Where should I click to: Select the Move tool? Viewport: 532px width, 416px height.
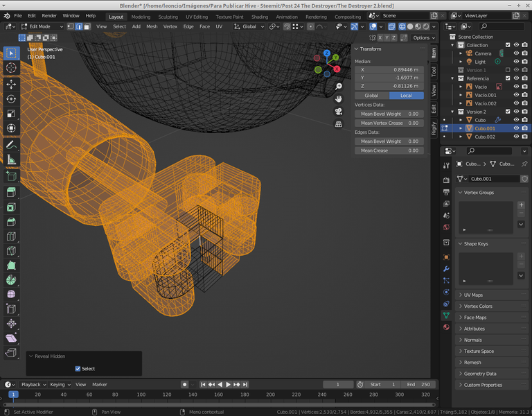11,84
